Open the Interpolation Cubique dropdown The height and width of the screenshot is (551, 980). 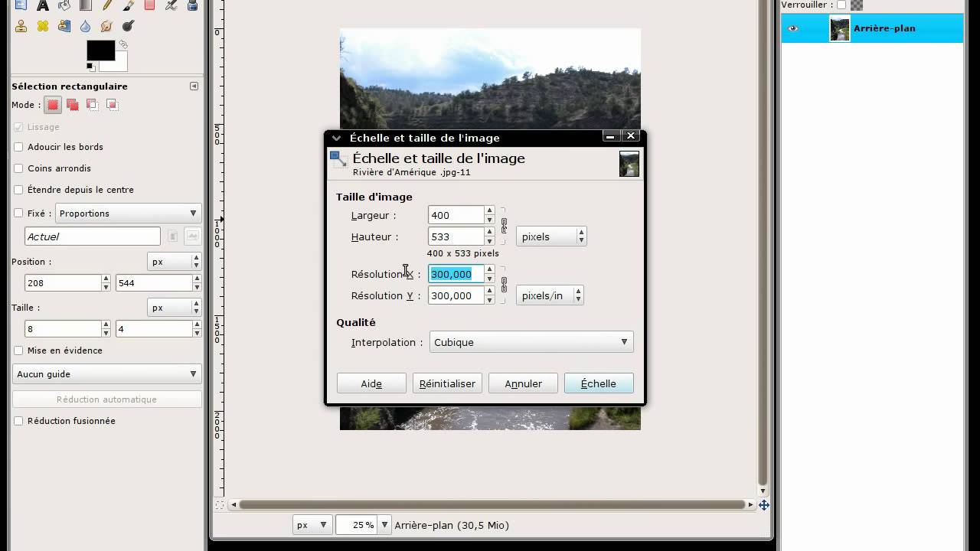(x=531, y=342)
